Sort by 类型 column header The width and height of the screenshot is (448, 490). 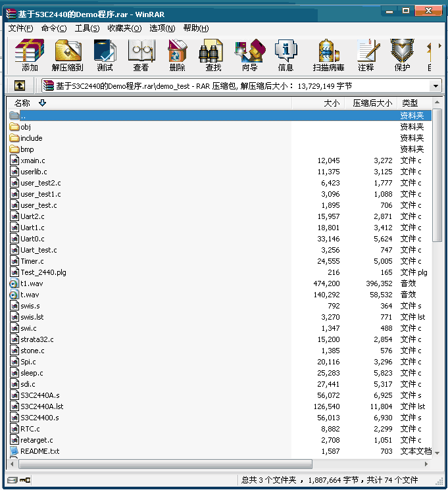pos(414,103)
